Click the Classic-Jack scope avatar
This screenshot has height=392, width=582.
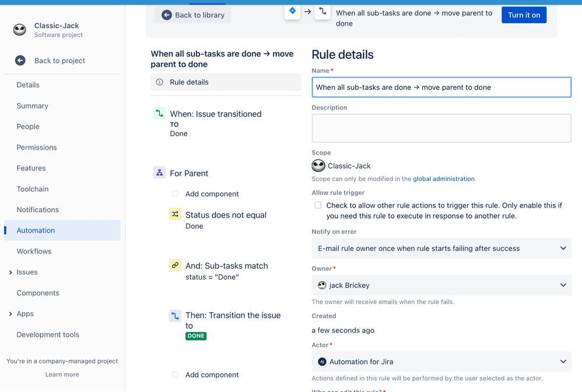click(318, 166)
